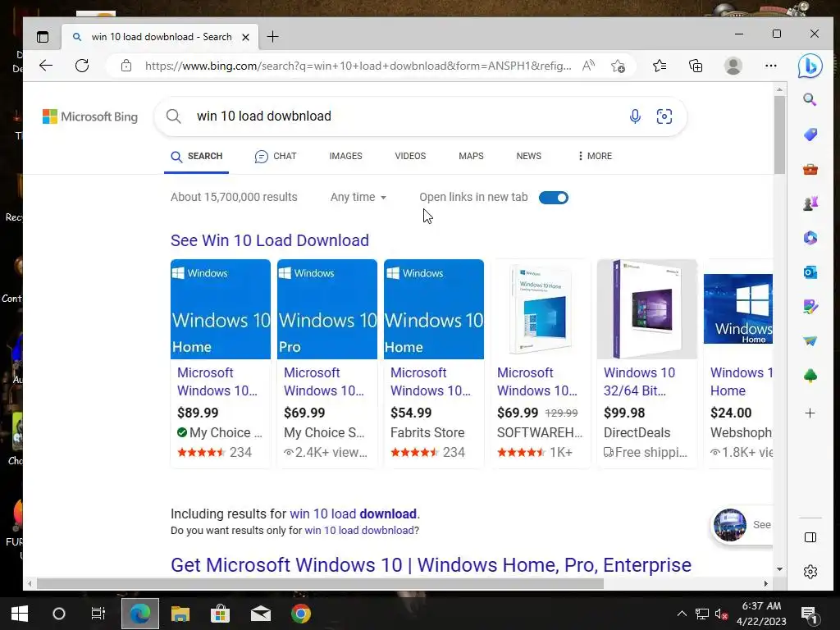Open the Shopping tag icon in sidebar
The height and width of the screenshot is (630, 840).
click(810, 134)
